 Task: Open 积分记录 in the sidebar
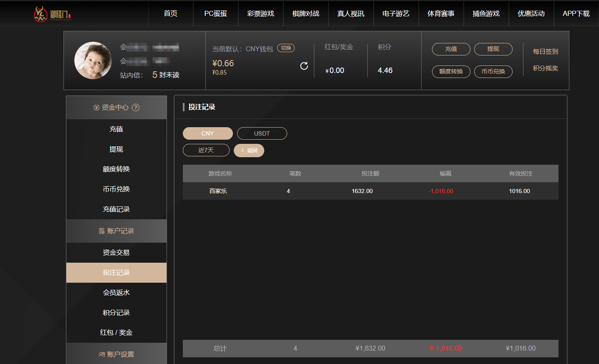[x=116, y=313]
